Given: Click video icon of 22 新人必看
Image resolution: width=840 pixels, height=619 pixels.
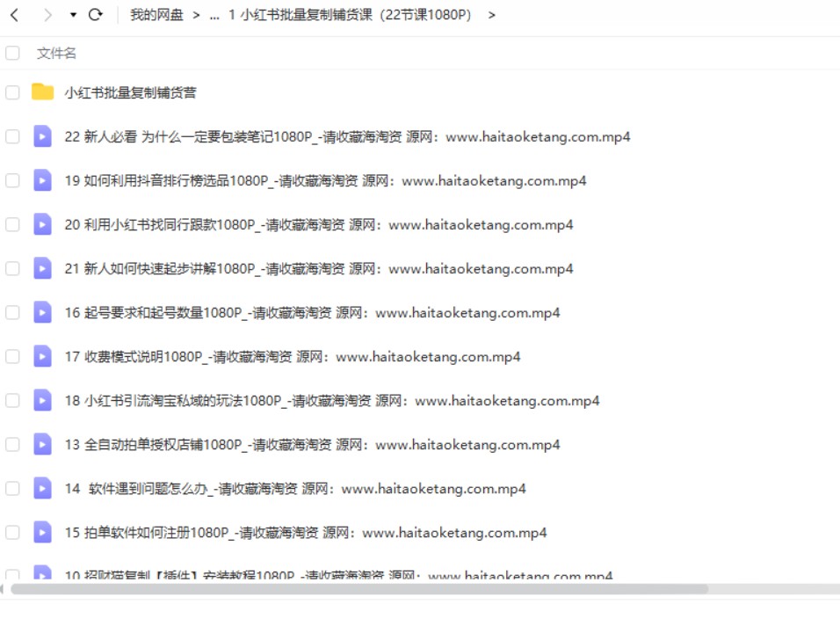Looking at the screenshot, I should tap(42, 136).
